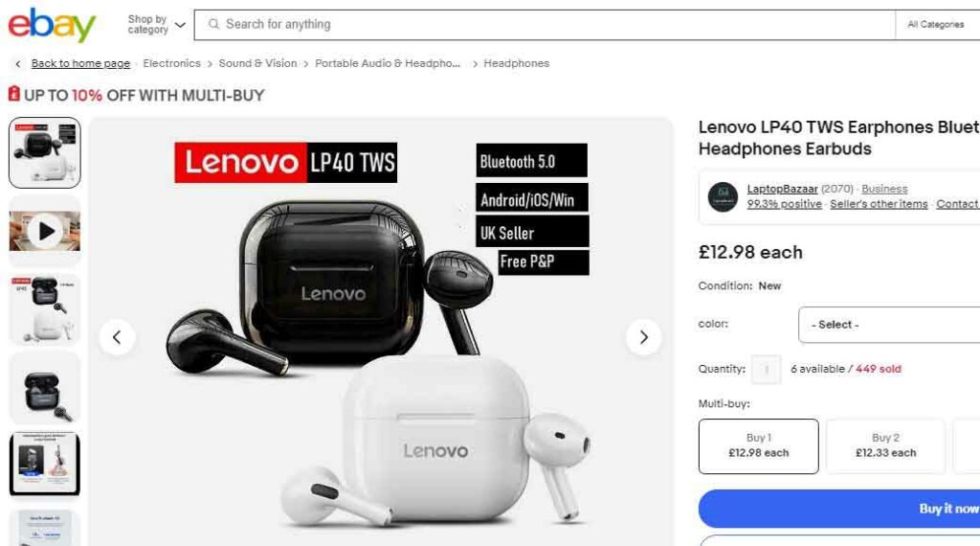Click the multi-buy discount tag icon
Viewport: 980px width, 546px height.
(x=13, y=95)
